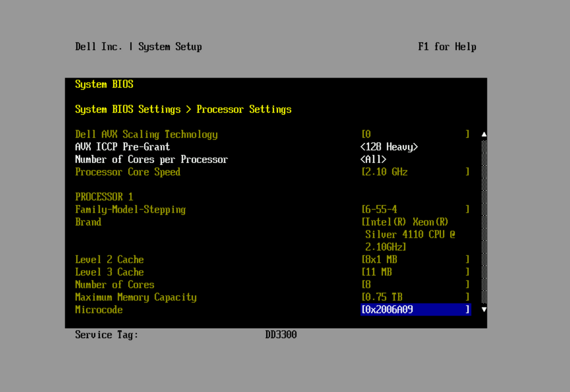This screenshot has height=392, width=570.
Task: Click the highlighted Microcode value 0x2006A09
Action: [415, 310]
